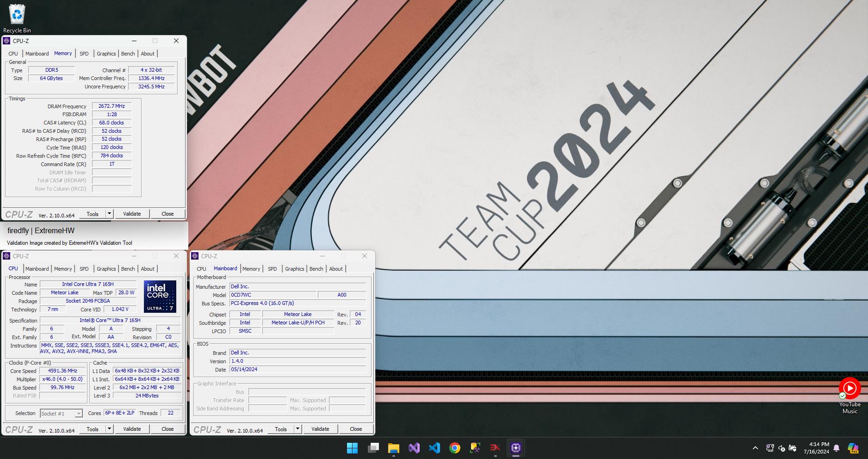Click Close button in Memory window
Screen dimensions: 868x459
pyautogui.click(x=167, y=214)
